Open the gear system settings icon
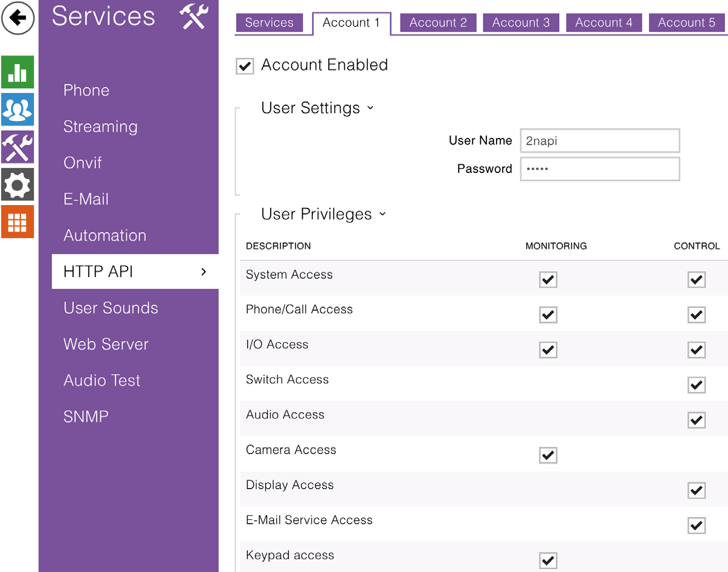This screenshot has height=572, width=728. [x=18, y=184]
